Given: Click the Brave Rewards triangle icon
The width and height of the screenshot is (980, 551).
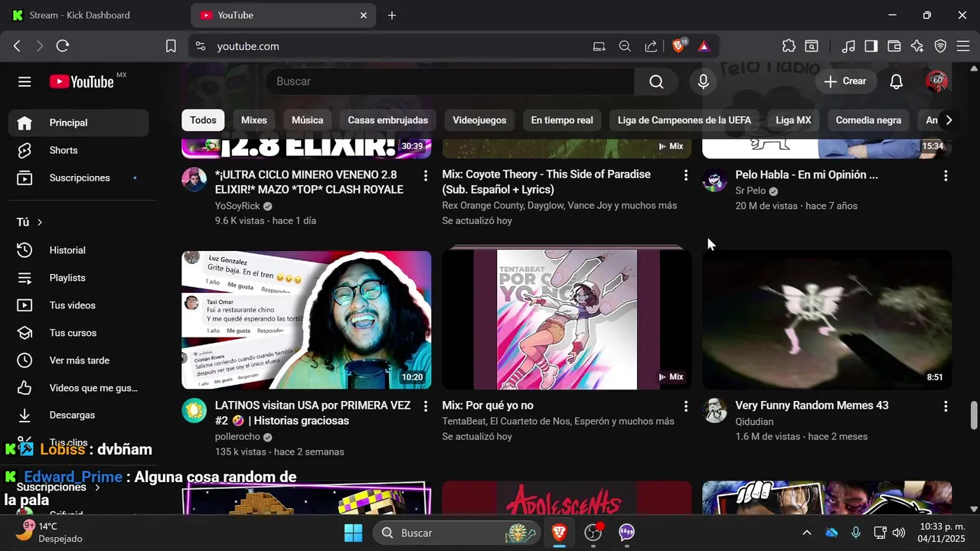Looking at the screenshot, I should (704, 46).
